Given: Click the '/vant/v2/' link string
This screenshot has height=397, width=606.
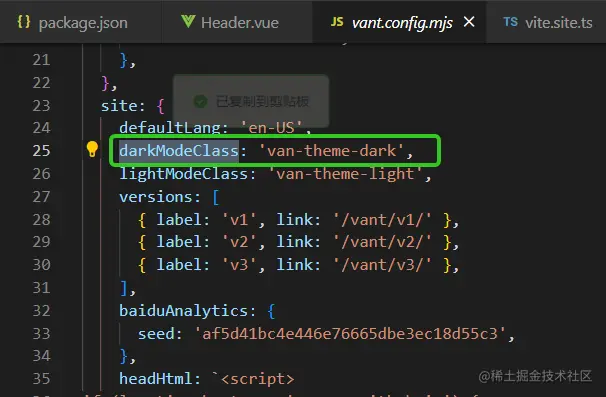Looking at the screenshot, I should point(382,242).
